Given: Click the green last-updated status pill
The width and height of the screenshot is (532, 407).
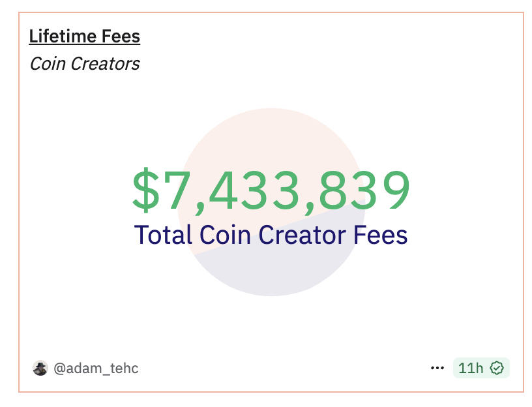Looking at the screenshot, I should (481, 368).
